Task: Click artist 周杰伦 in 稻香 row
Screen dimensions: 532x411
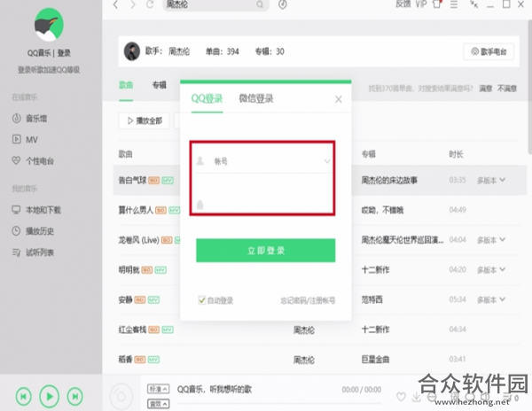Action: click(x=303, y=360)
